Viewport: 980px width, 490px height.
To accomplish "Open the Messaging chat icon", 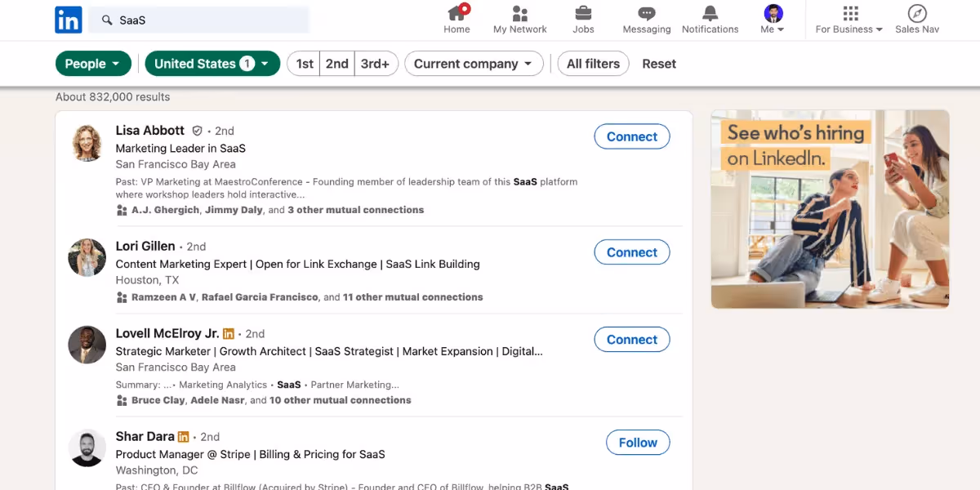I will pyautogui.click(x=647, y=13).
